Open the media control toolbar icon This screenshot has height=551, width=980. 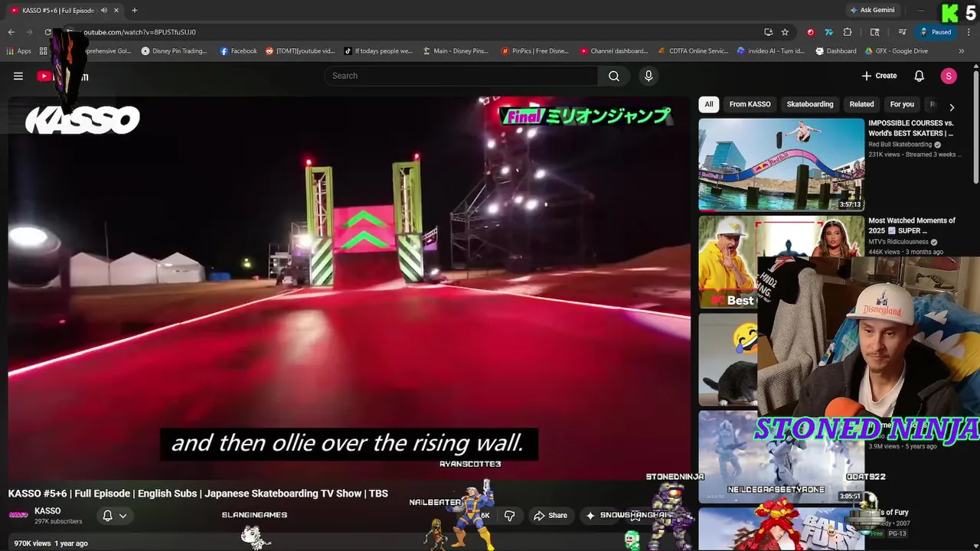pyautogui.click(x=902, y=32)
